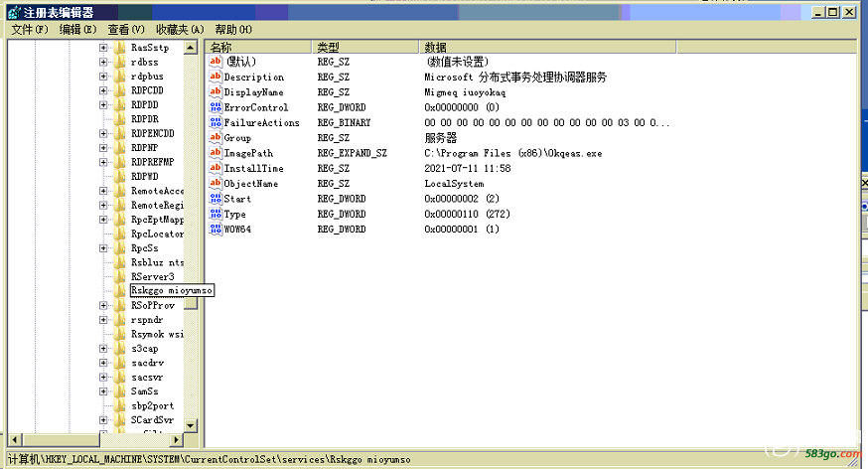Select the Rsymok key in tree
Image resolution: width=868 pixels, height=469 pixels.
[157, 334]
